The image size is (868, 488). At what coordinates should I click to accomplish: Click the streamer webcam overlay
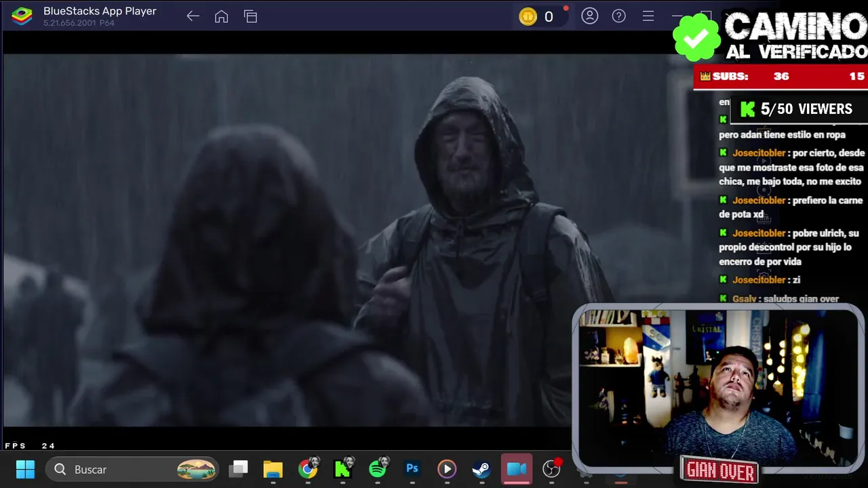[718, 388]
